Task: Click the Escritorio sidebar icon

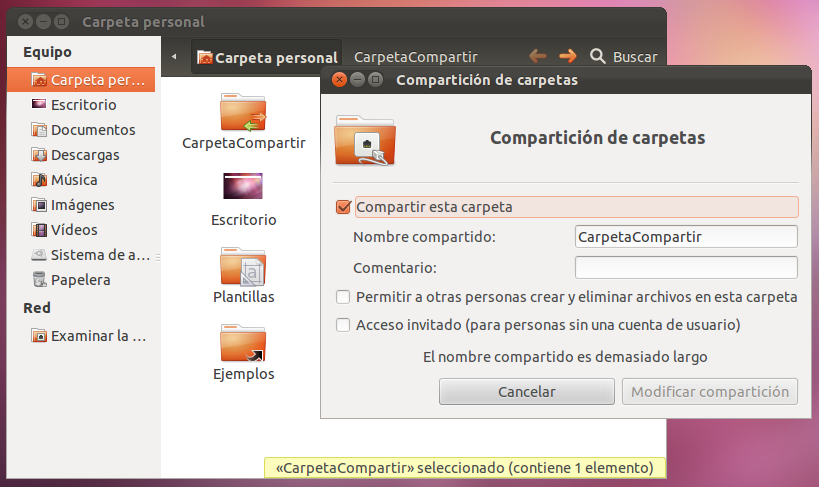Action: tap(39, 103)
